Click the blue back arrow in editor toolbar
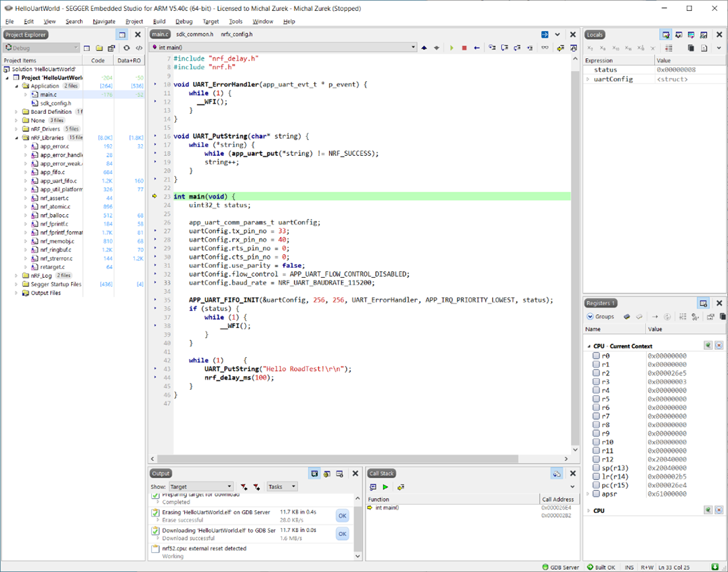Viewport: 728px width, 572px height. pyautogui.click(x=477, y=48)
